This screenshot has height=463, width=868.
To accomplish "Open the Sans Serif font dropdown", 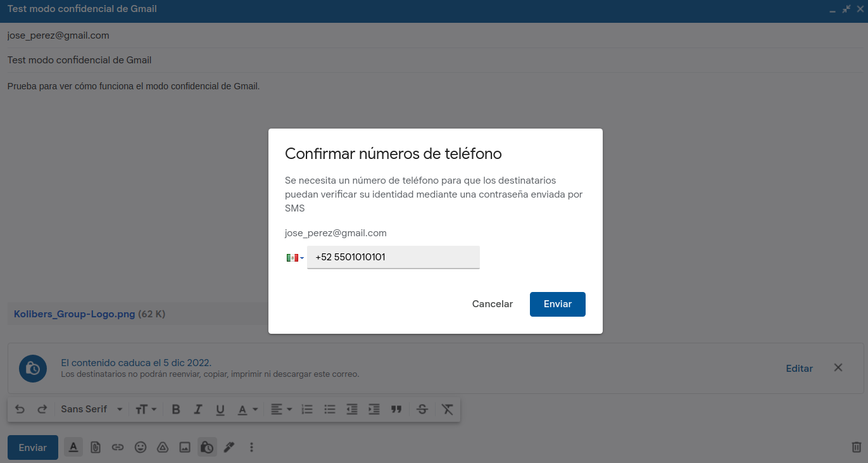I will pyautogui.click(x=91, y=409).
